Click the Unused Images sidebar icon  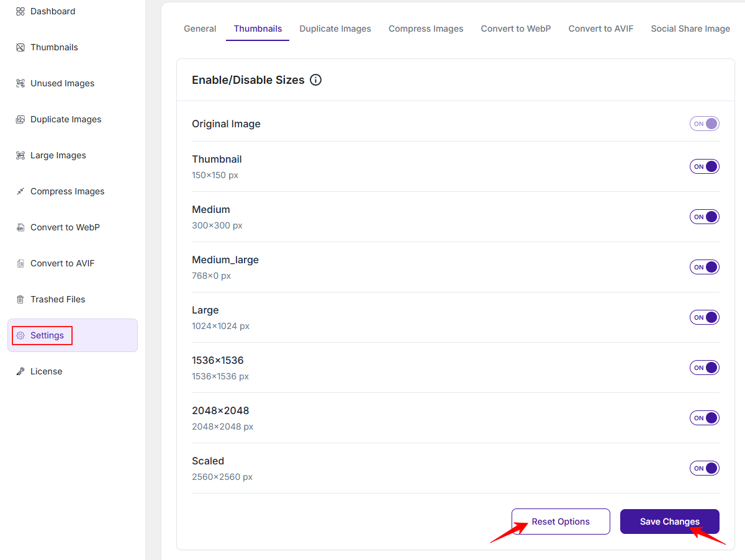pyautogui.click(x=20, y=83)
